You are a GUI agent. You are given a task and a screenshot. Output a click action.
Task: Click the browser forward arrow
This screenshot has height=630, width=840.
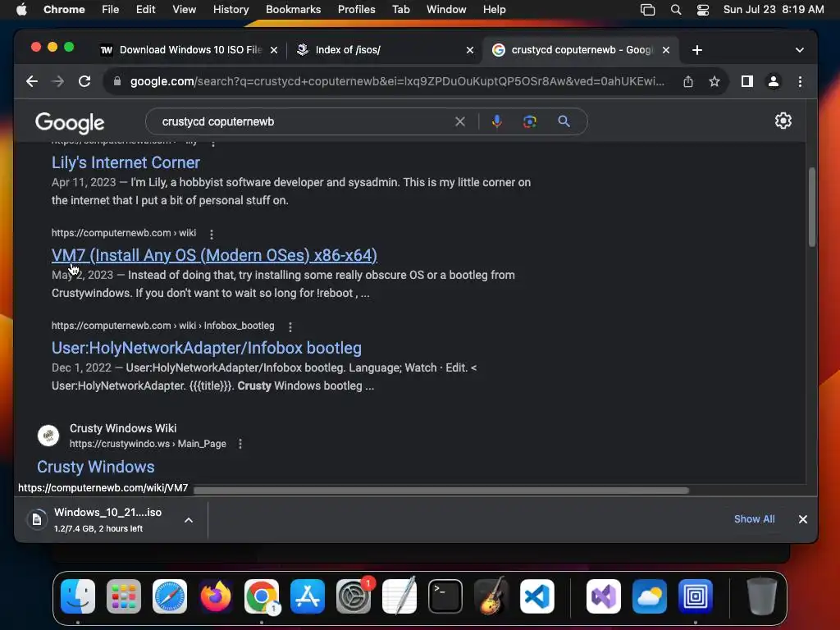pyautogui.click(x=58, y=81)
